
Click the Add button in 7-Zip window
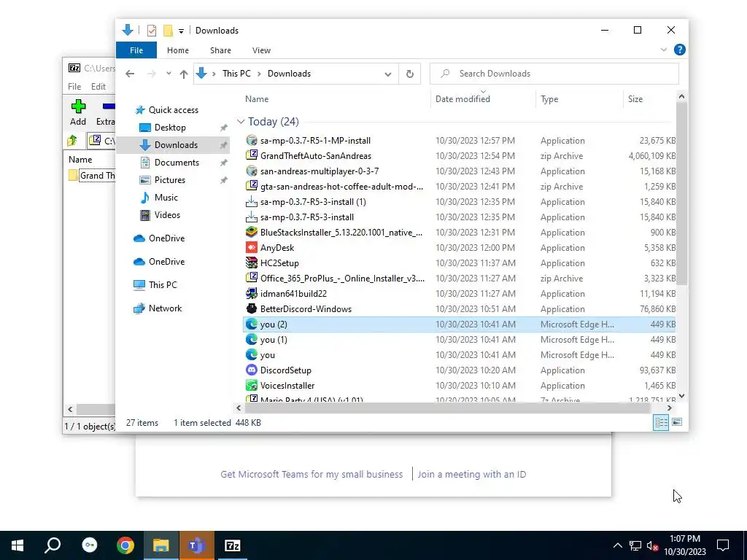pos(78,113)
